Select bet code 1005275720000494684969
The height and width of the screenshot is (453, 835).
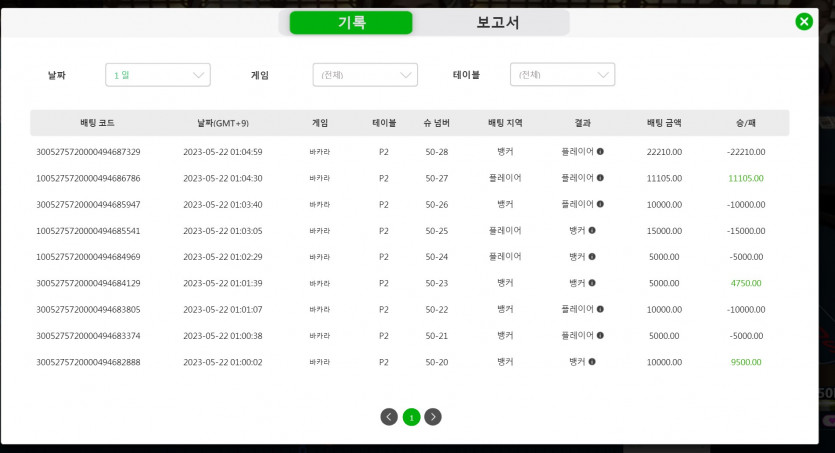pos(88,257)
